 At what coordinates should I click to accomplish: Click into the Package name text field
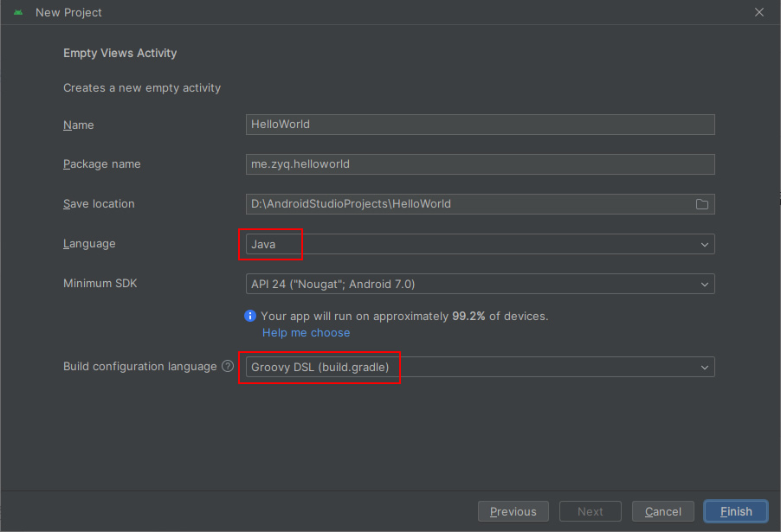(480, 163)
